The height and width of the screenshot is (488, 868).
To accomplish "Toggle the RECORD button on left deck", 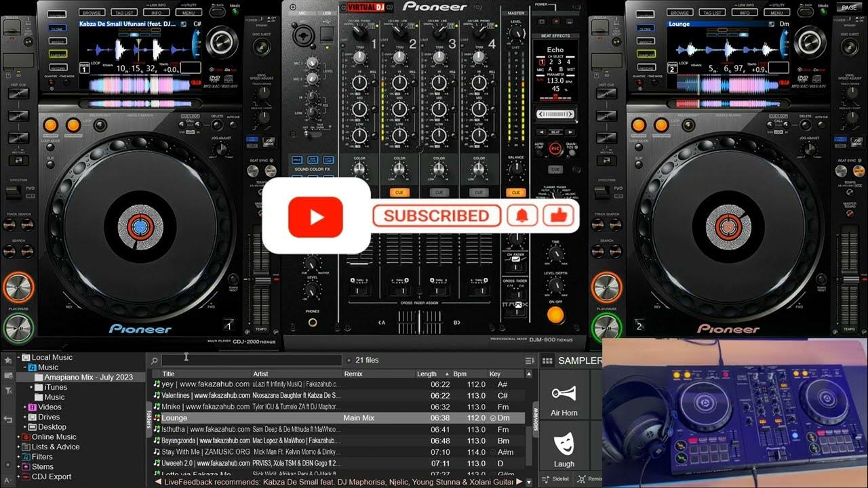I will click(57, 68).
